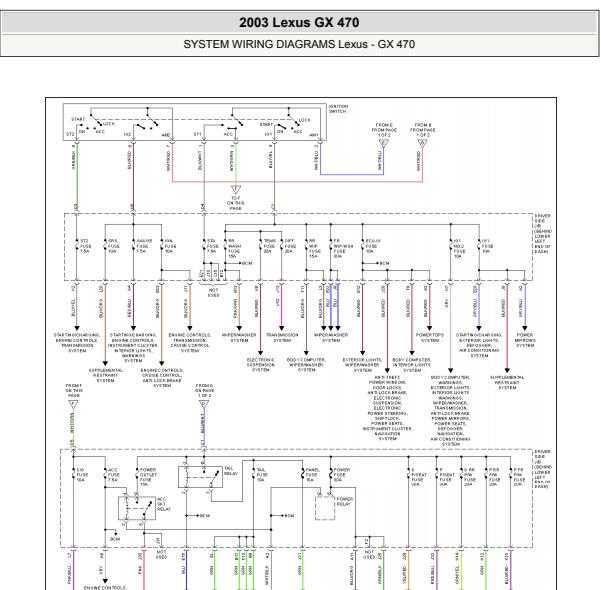Click the POWER TOPS SYSTEM destination text
Viewport: 601px width, 590px height.
pyautogui.click(x=430, y=338)
